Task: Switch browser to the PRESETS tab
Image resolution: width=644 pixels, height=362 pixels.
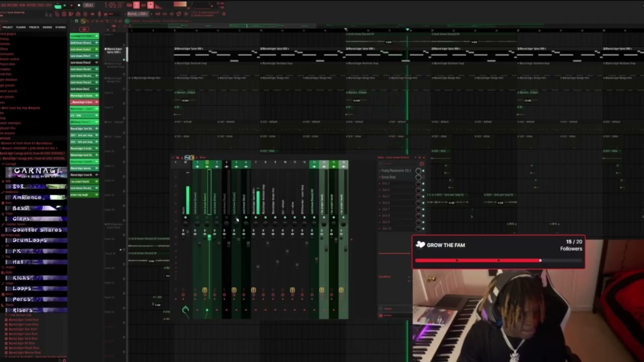Action: tap(34, 27)
